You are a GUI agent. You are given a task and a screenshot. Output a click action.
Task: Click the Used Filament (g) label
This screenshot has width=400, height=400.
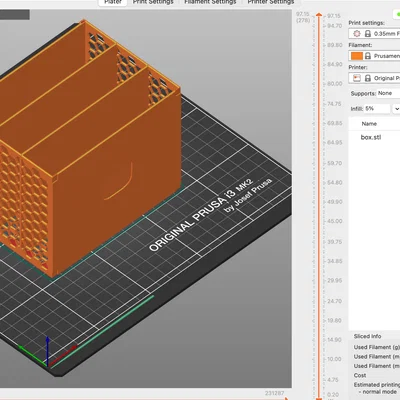pyautogui.click(x=377, y=347)
